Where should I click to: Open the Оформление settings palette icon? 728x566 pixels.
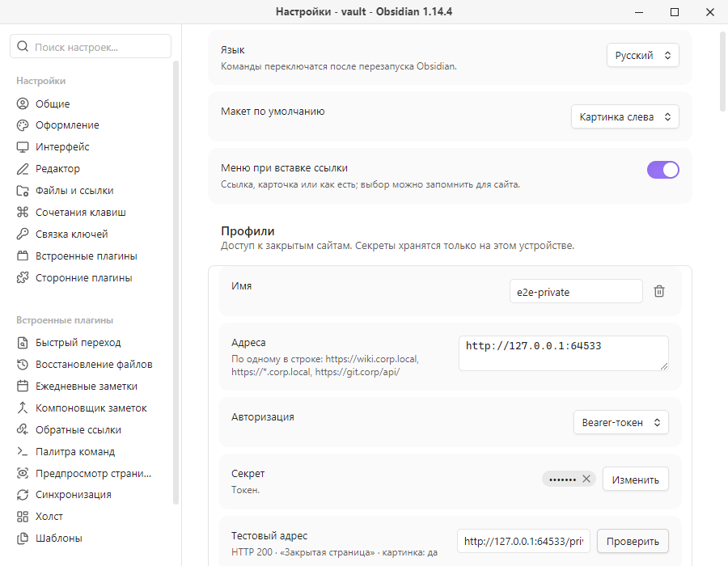coord(23,125)
